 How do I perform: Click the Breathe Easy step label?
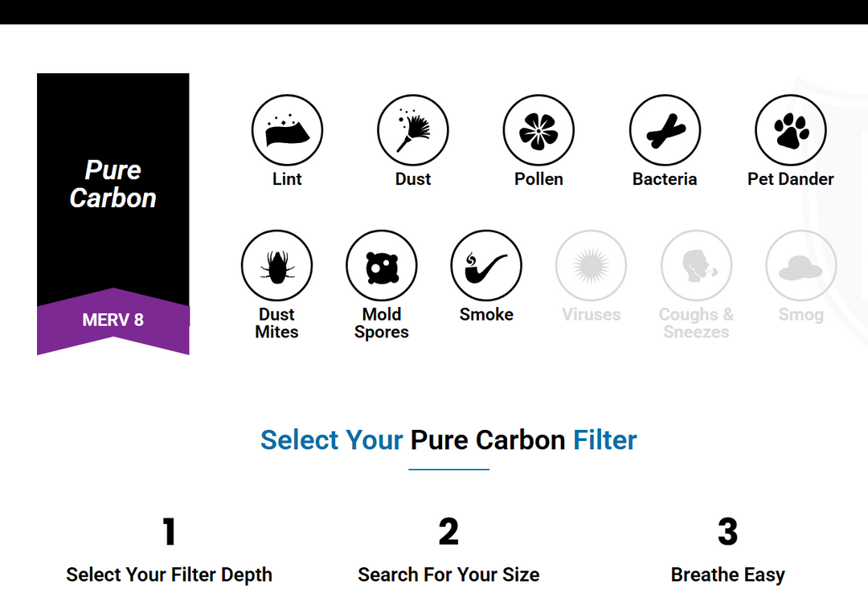click(727, 575)
